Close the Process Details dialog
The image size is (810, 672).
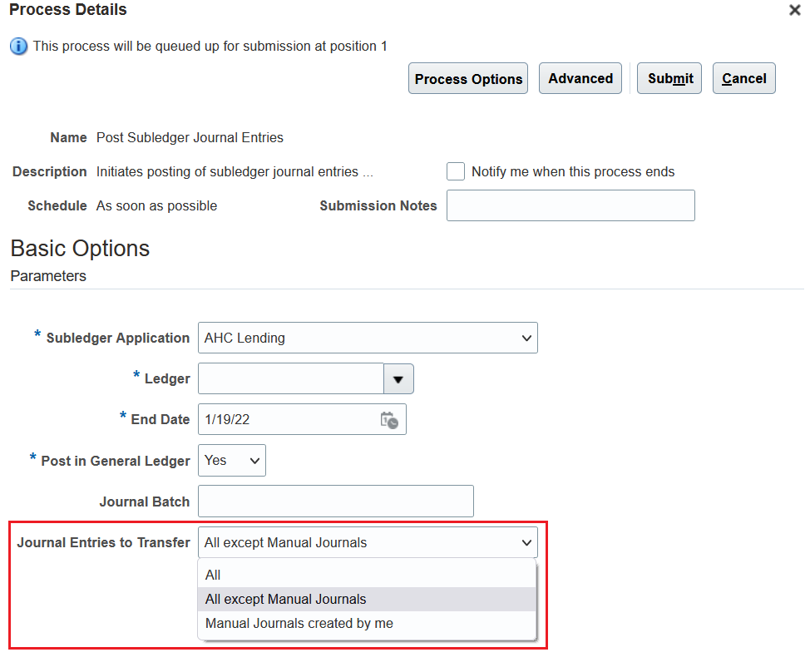point(794,11)
